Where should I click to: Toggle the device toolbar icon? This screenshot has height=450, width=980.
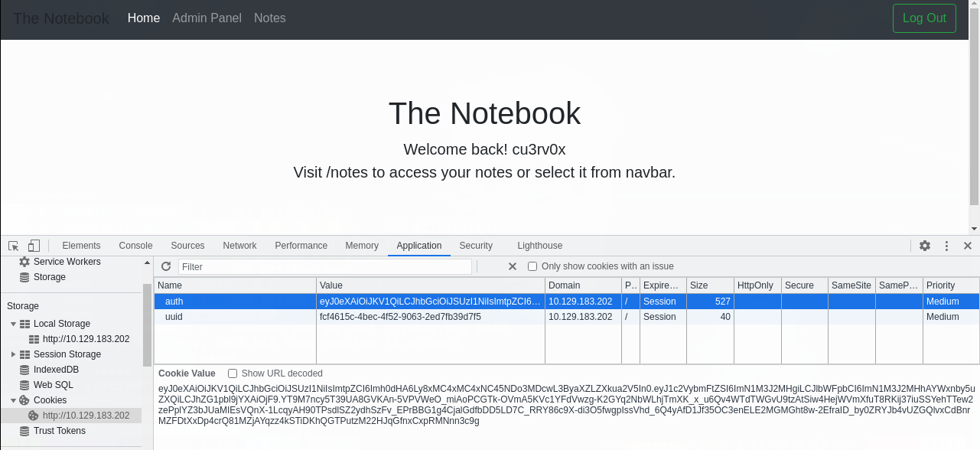[x=34, y=246]
